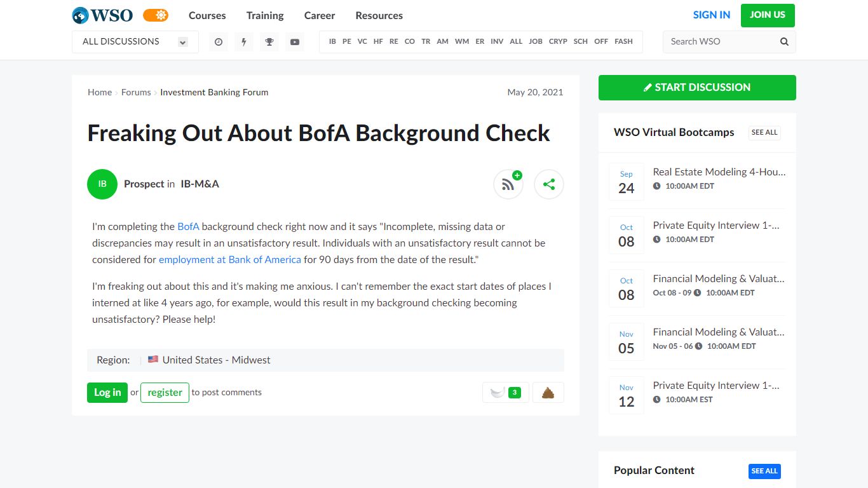
Task: Click the monkey poop downvote icon
Action: pyautogui.click(x=548, y=393)
